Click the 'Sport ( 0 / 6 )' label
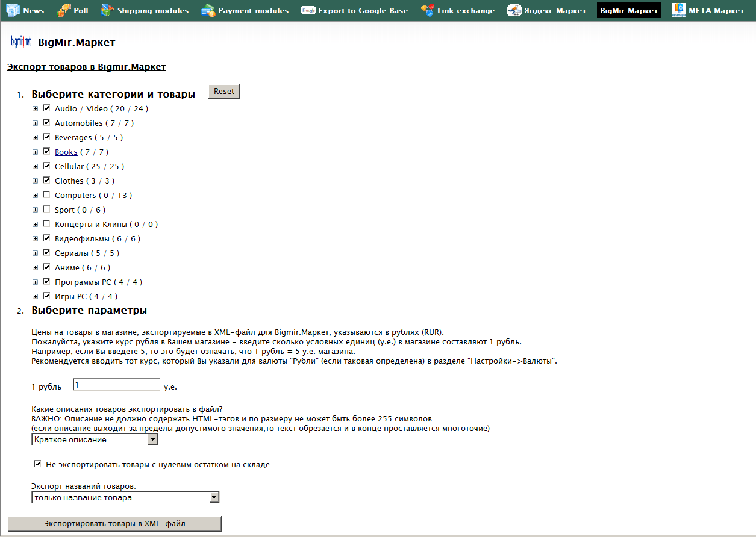 coord(80,210)
